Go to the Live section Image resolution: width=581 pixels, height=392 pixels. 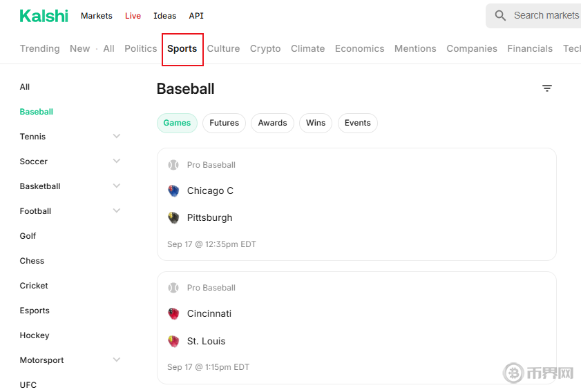coord(133,16)
